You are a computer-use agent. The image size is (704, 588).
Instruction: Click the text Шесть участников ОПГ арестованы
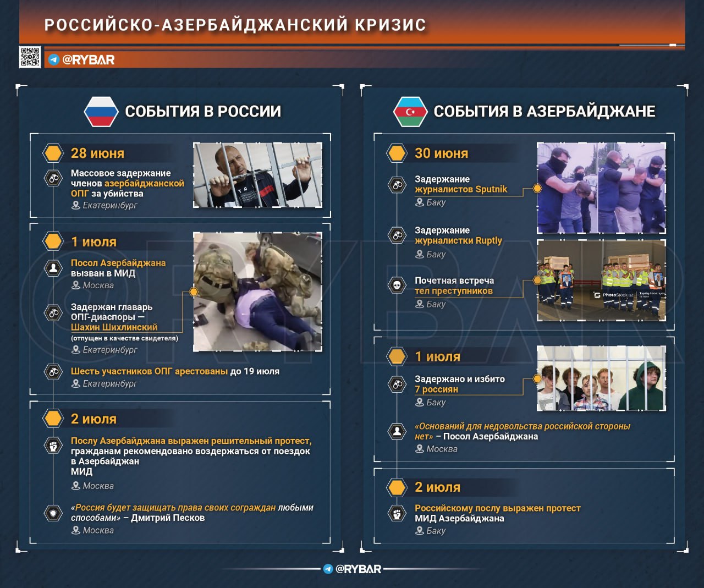[149, 371]
